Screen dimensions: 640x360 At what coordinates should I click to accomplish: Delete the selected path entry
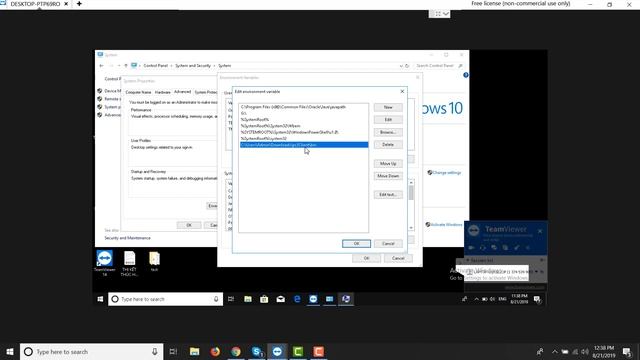(388, 144)
